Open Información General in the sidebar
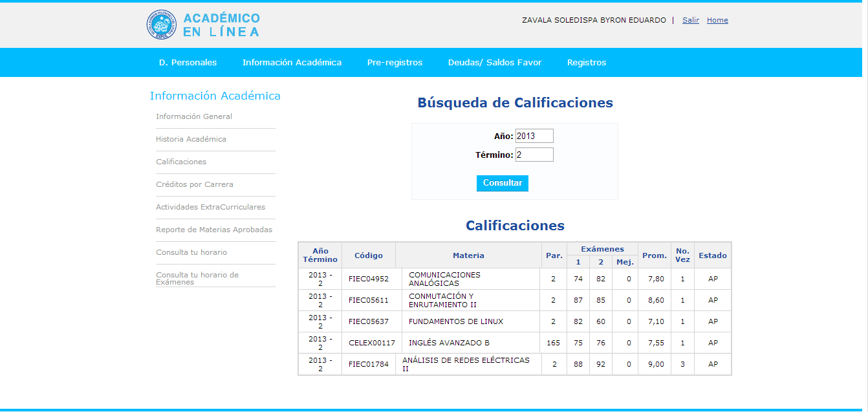Screen dimensions: 868x412 [194, 116]
